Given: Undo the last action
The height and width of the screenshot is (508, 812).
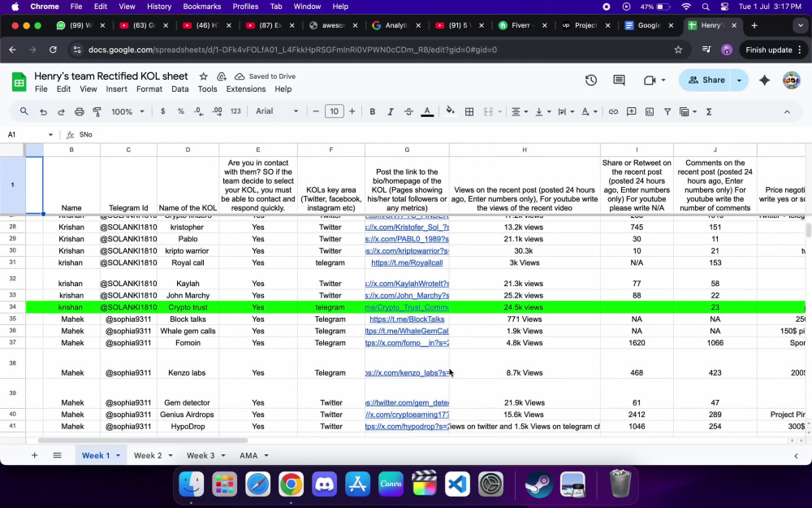Looking at the screenshot, I should pyautogui.click(x=44, y=111).
